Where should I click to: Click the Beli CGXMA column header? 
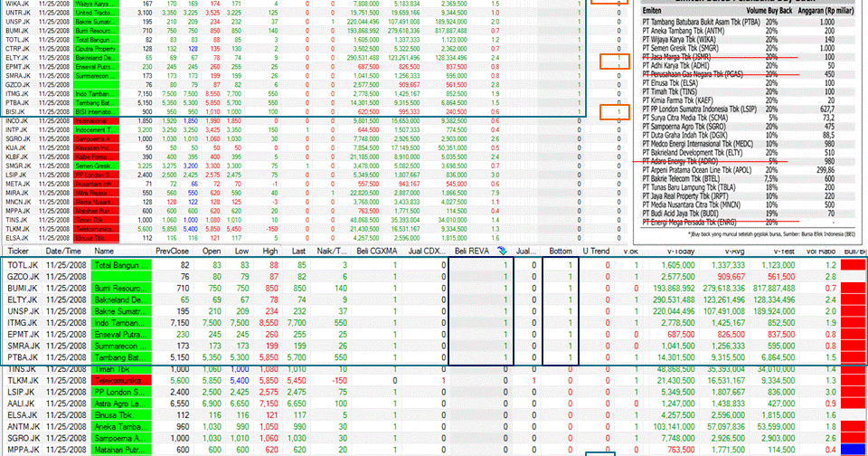[376, 251]
